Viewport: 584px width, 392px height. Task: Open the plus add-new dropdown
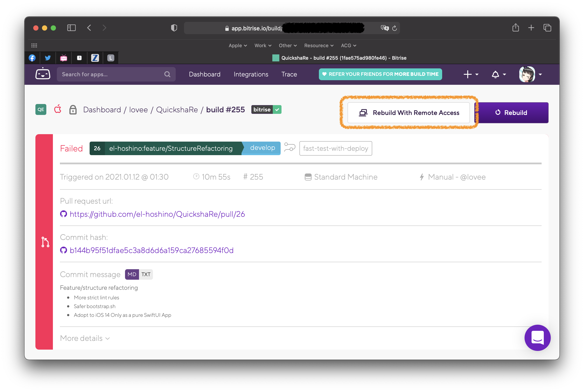point(471,74)
